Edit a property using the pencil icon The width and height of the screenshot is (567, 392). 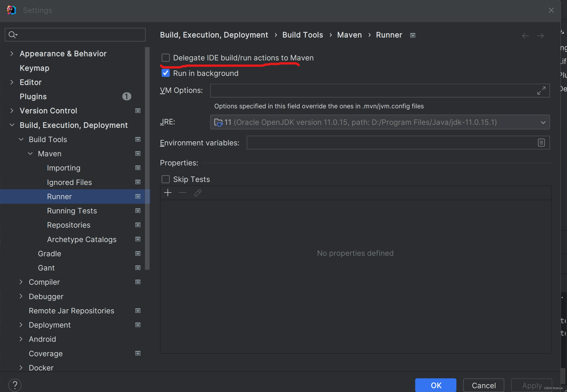pos(197,193)
